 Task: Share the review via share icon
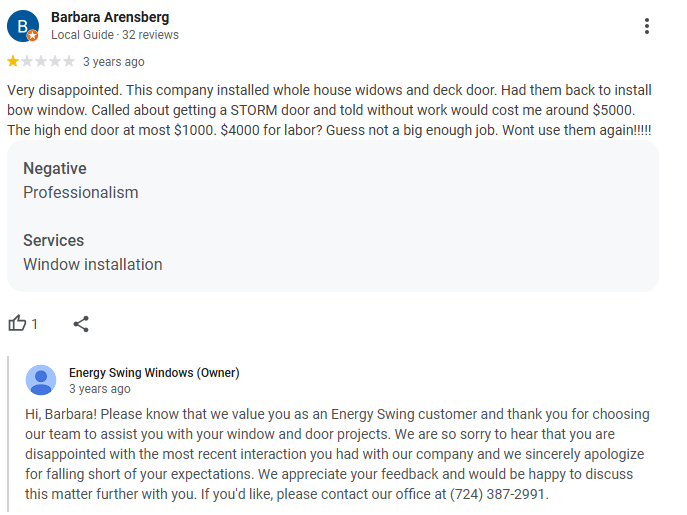(81, 324)
